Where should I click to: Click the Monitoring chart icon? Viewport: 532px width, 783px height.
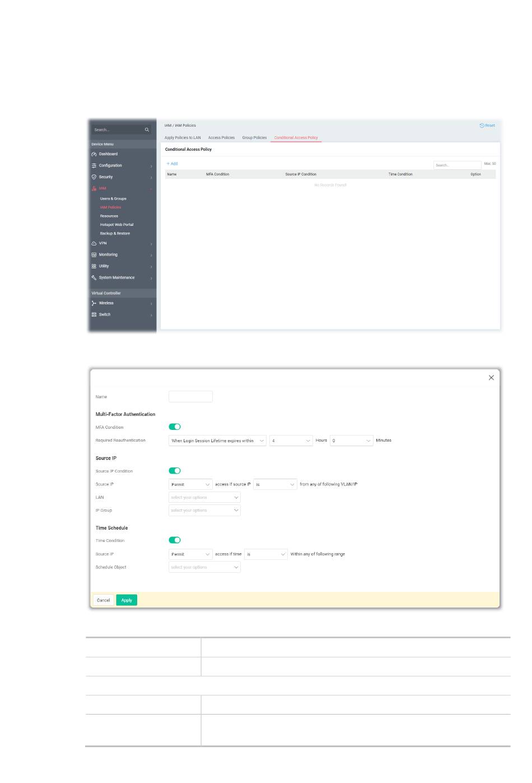pos(94,254)
